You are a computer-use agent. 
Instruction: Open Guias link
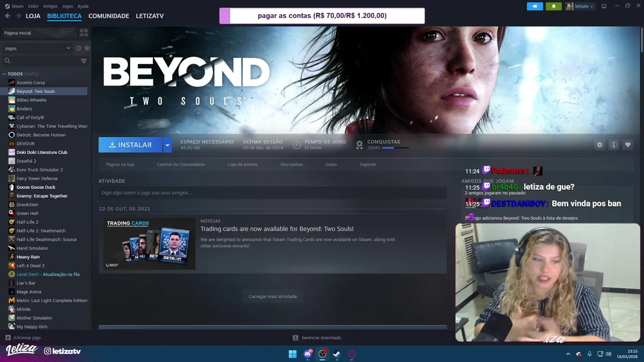pos(331,164)
